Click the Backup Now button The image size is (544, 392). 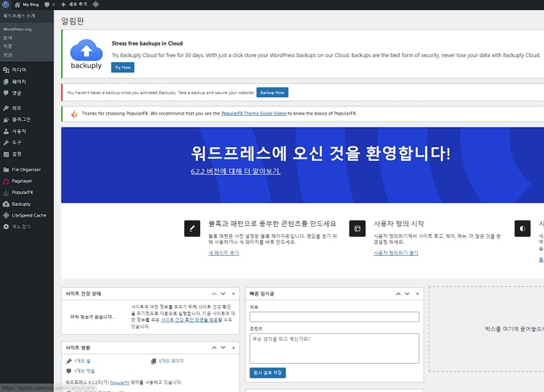tap(272, 93)
